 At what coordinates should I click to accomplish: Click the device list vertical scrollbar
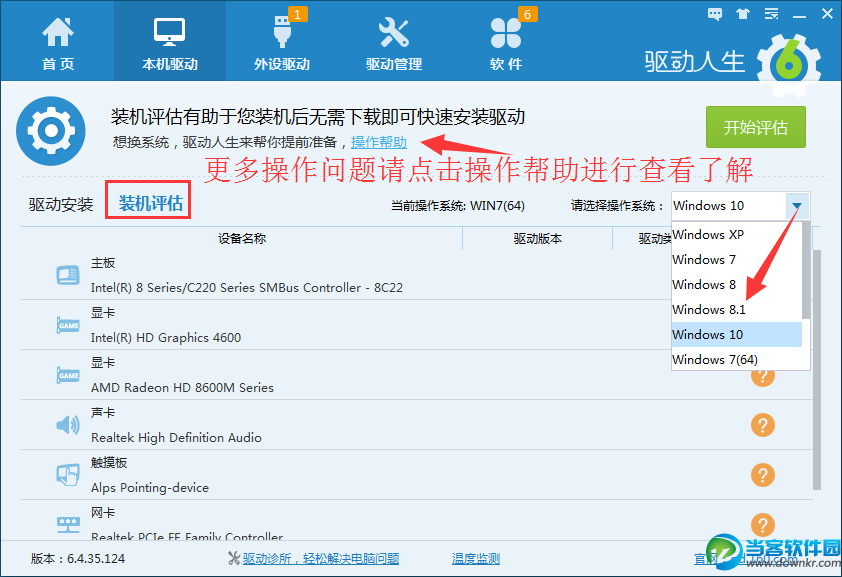[817, 369]
